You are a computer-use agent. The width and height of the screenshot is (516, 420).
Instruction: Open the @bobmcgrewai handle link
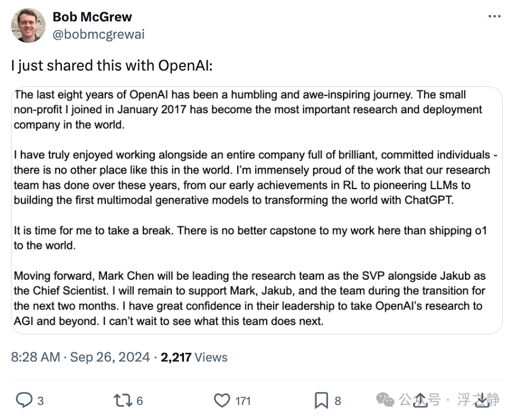click(98, 34)
